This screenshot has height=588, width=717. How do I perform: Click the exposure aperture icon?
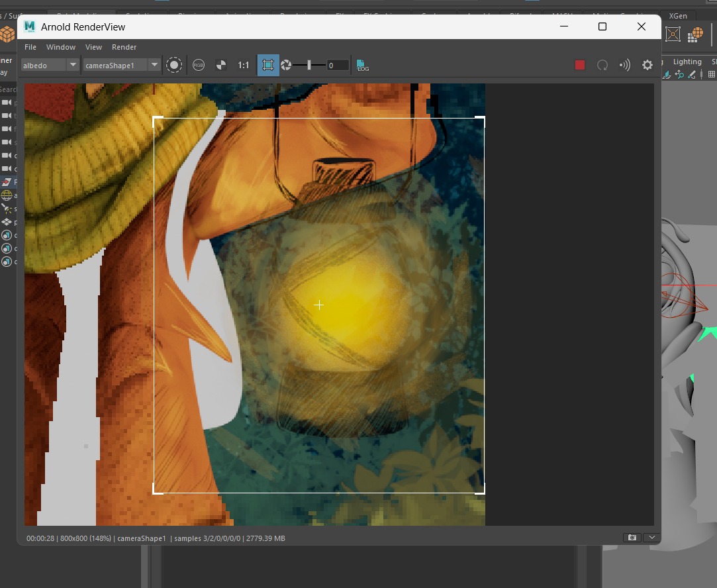click(286, 65)
